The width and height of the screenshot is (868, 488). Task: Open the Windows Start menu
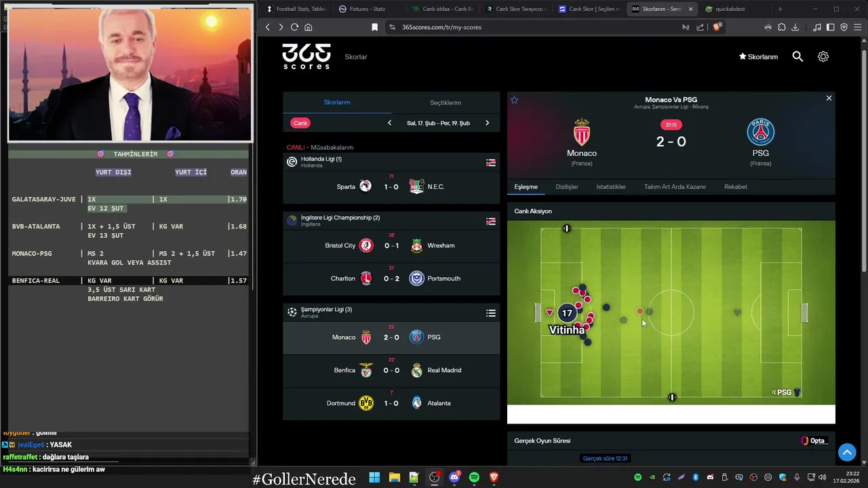coord(374,477)
